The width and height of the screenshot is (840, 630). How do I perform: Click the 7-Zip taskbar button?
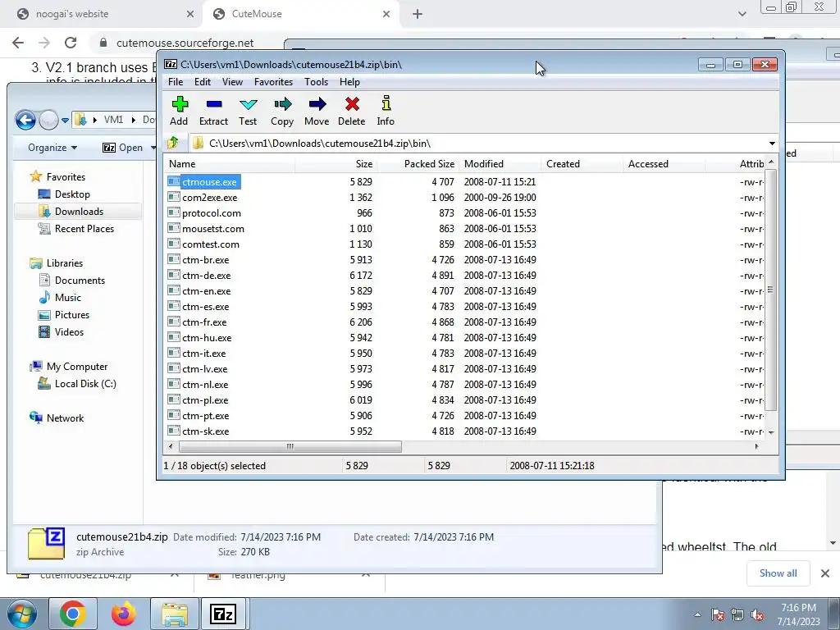pyautogui.click(x=223, y=614)
